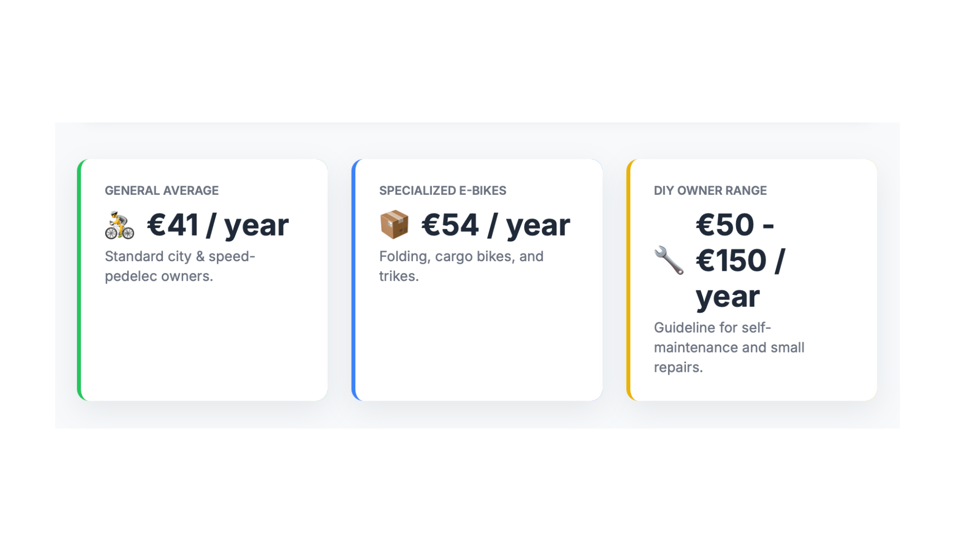Select the 'Specialized E-Bikes' card heading
This screenshot has height=551, width=980.
point(443,191)
